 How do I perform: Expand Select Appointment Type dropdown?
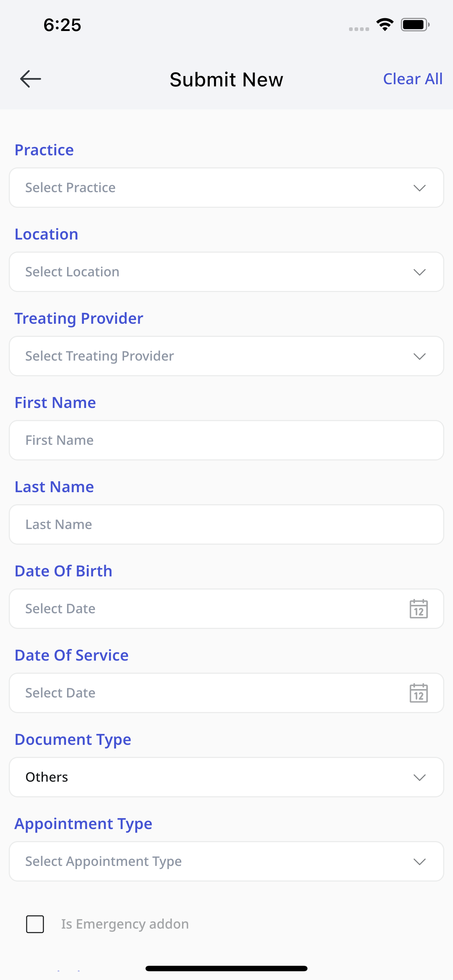click(226, 861)
